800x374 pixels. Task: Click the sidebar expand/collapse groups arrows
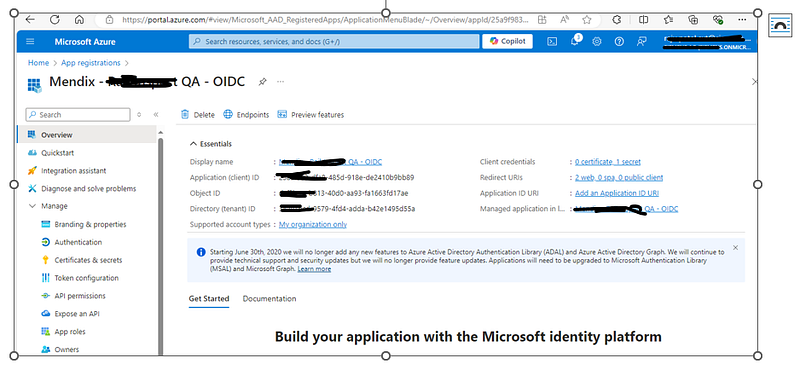pos(139,115)
